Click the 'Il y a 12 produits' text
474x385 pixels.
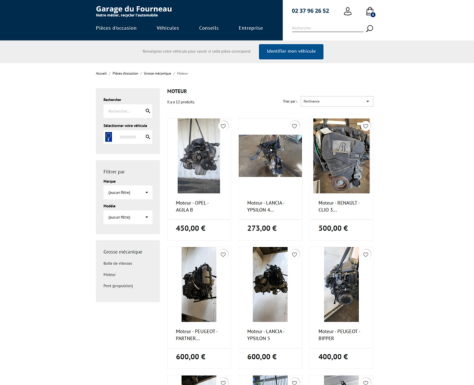(181, 102)
